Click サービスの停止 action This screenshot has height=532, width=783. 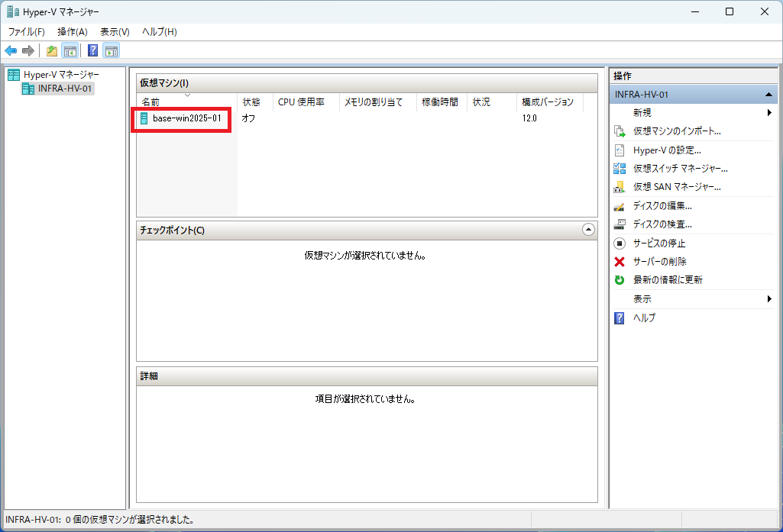point(659,243)
